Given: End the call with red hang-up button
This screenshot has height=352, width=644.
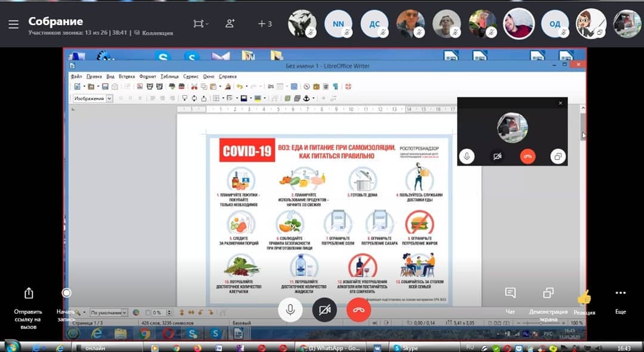Looking at the screenshot, I should (358, 309).
